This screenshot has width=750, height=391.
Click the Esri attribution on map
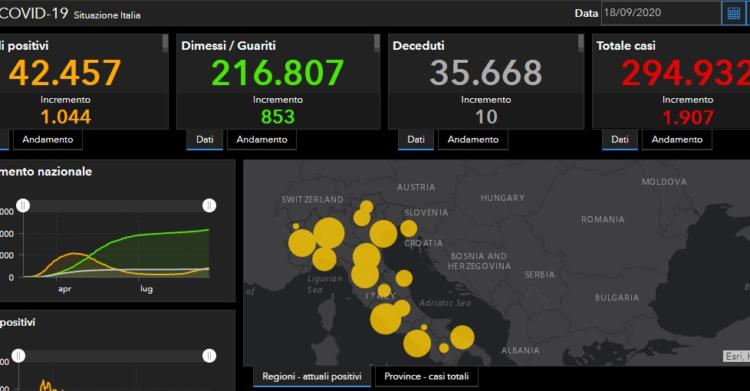click(x=736, y=357)
